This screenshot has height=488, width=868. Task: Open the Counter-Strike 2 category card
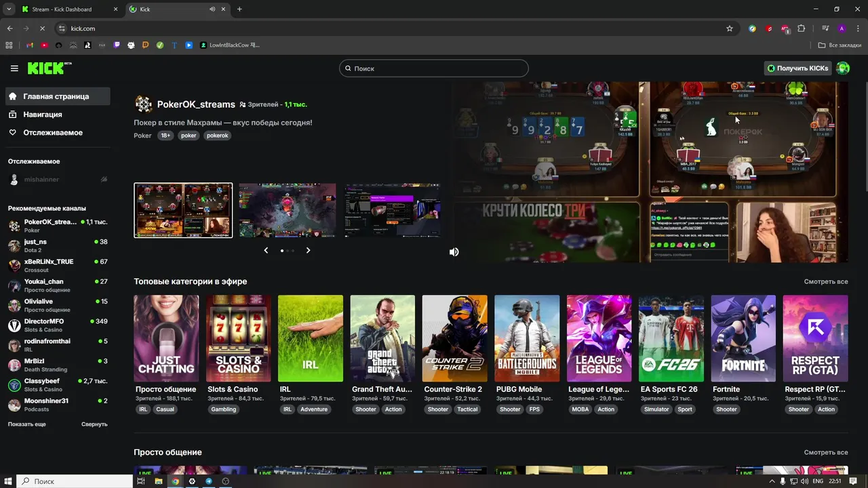[x=454, y=338]
